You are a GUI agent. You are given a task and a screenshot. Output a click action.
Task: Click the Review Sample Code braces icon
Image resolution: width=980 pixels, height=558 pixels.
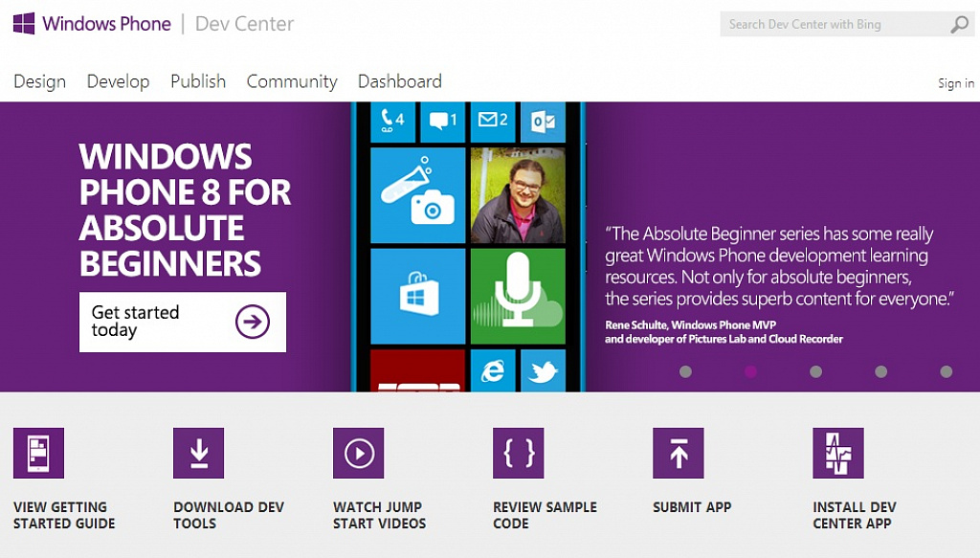pos(518,453)
